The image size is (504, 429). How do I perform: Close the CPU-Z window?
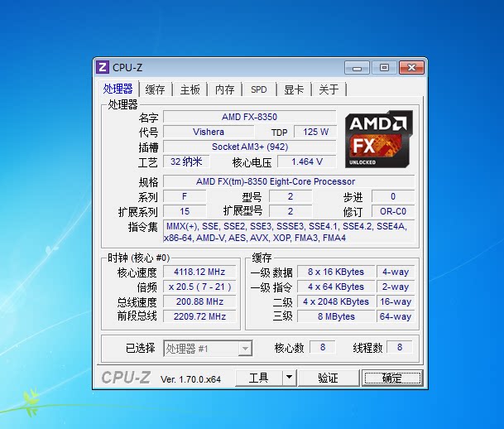click(411, 68)
